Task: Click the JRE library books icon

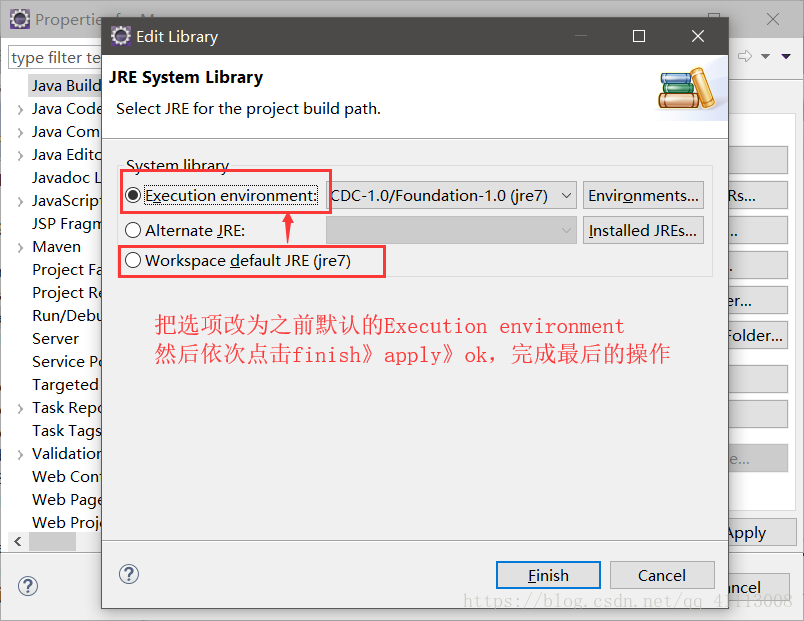Action: [687, 88]
